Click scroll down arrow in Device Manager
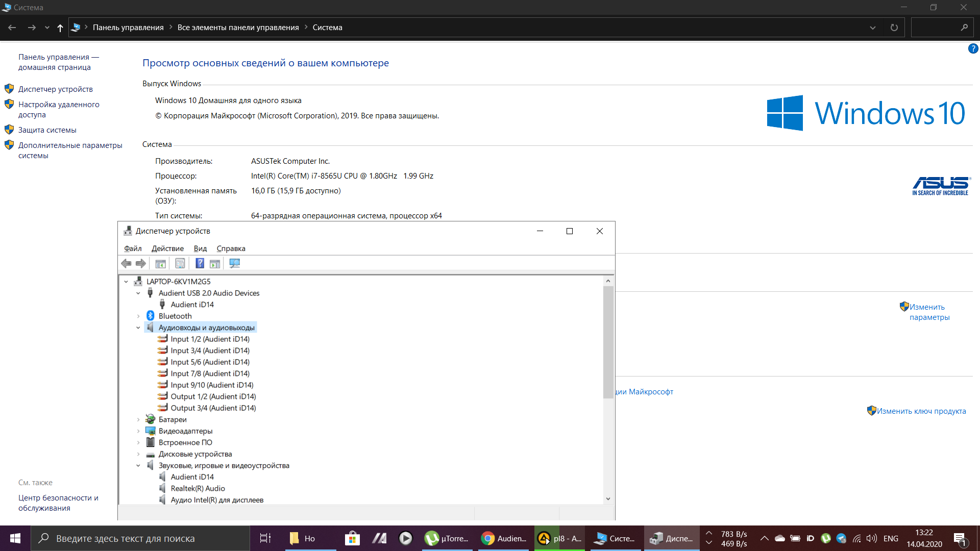The image size is (980, 551). [x=608, y=499]
